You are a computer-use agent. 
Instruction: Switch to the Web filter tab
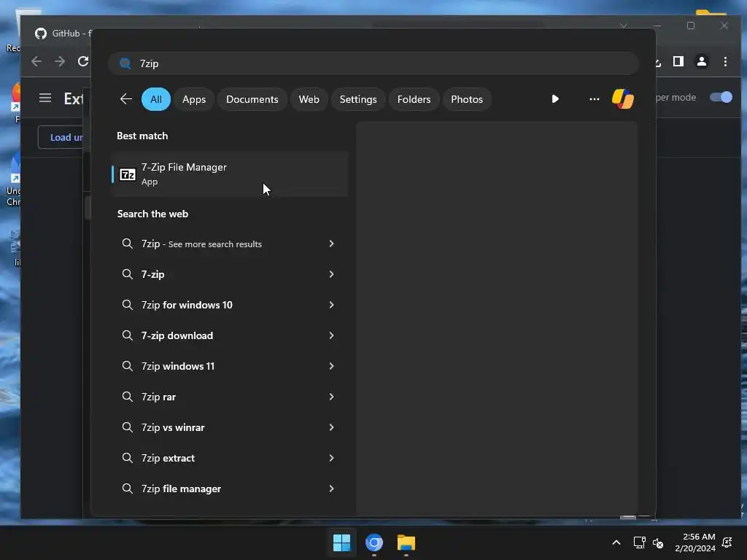coord(309,99)
